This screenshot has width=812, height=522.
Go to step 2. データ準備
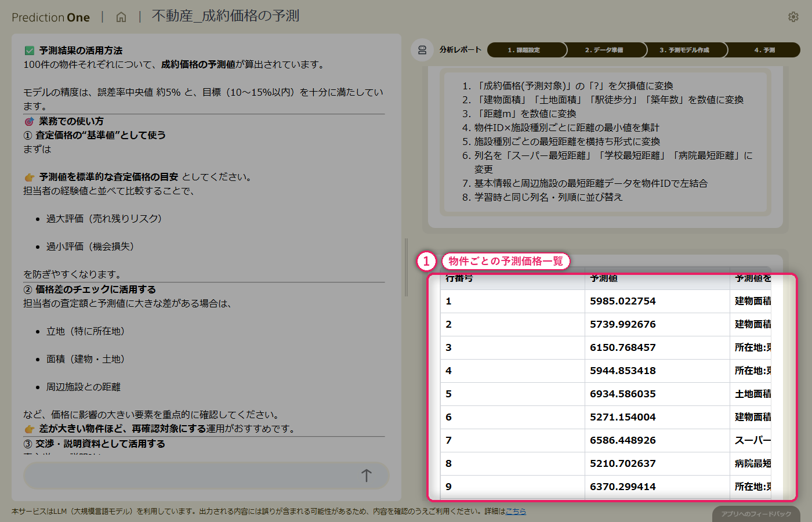(x=606, y=50)
